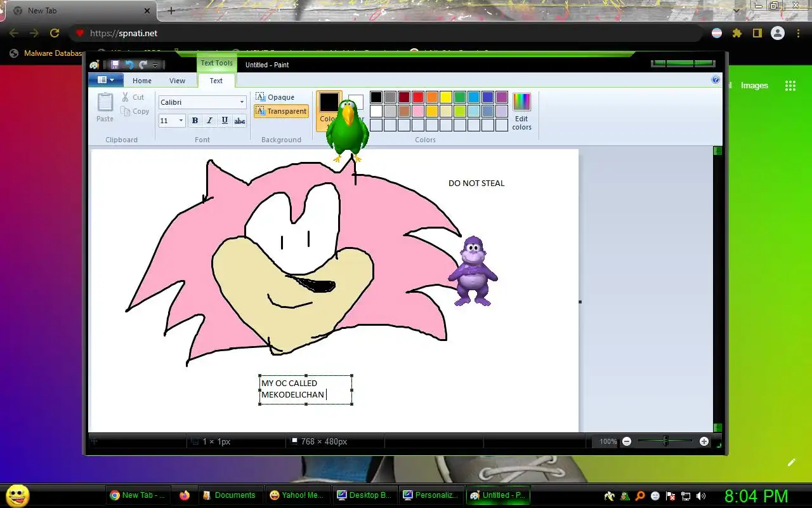This screenshot has width=812, height=508.
Task: Click the 100% zoom level label
Action: coord(608,441)
